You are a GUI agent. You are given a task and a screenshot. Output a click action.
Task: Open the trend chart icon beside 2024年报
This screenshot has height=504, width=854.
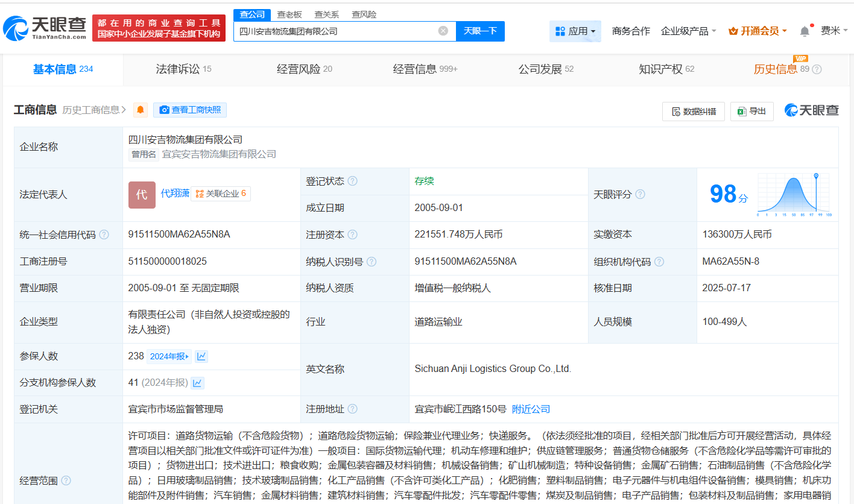tap(201, 356)
